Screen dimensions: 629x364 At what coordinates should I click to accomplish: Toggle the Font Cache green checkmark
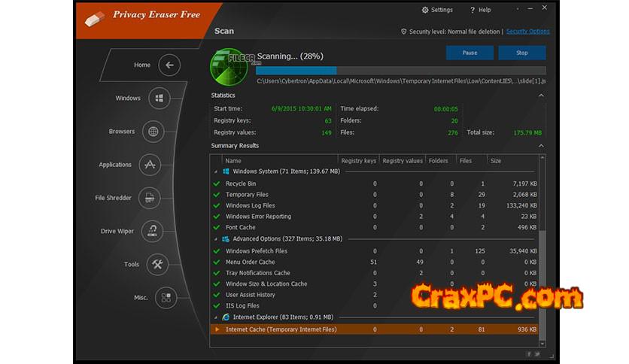[217, 227]
